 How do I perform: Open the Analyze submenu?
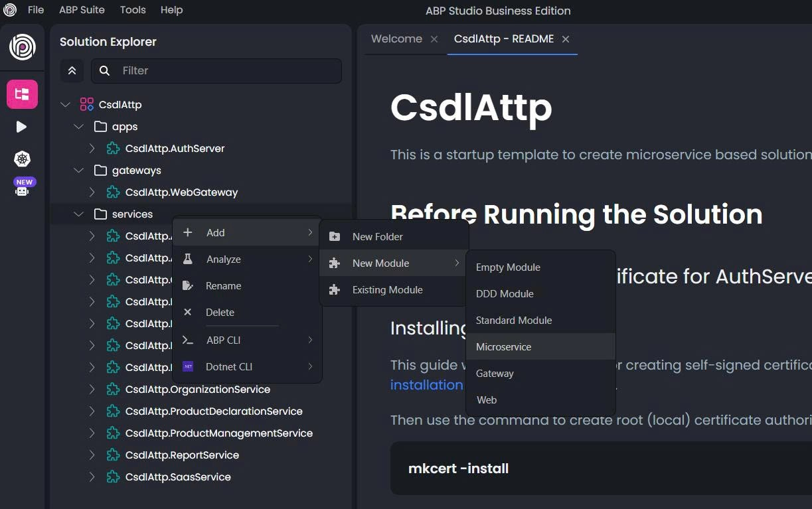click(247, 259)
